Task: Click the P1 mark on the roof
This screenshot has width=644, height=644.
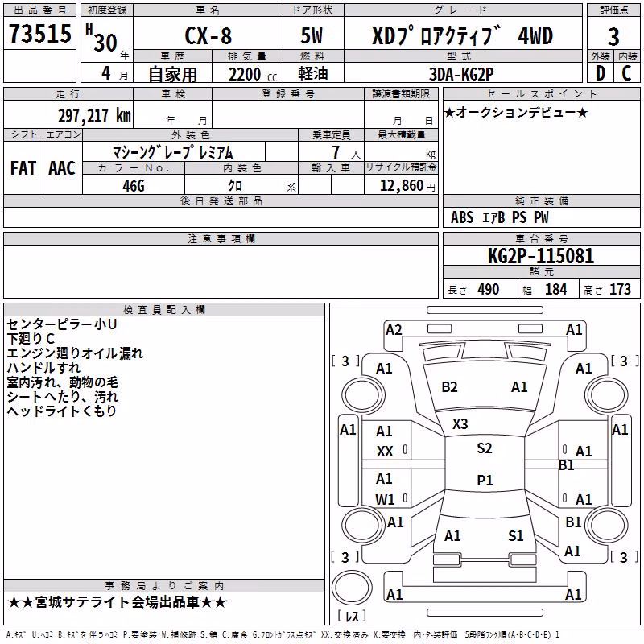Action: tap(485, 480)
